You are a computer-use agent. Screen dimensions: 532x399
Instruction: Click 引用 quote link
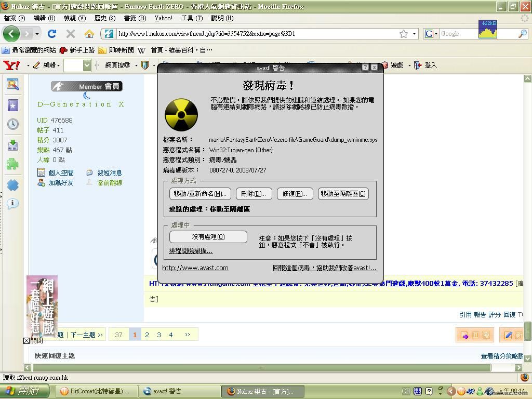point(465,314)
